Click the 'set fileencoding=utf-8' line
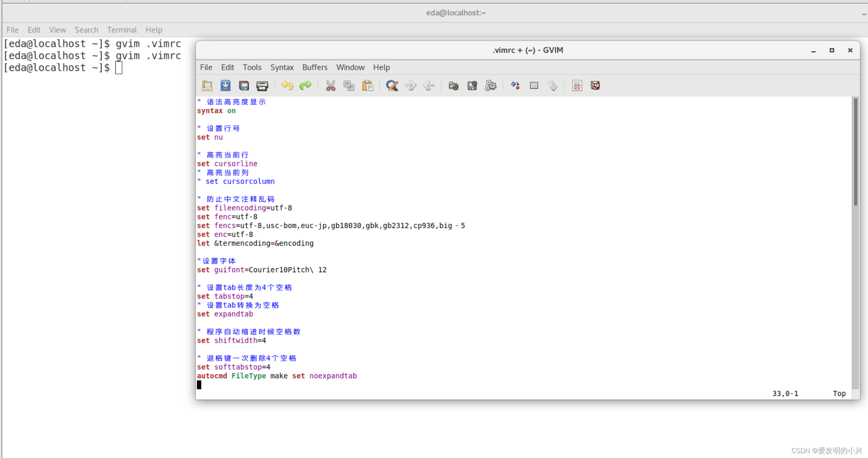Viewport: 868px width, 458px height. pyautogui.click(x=244, y=208)
